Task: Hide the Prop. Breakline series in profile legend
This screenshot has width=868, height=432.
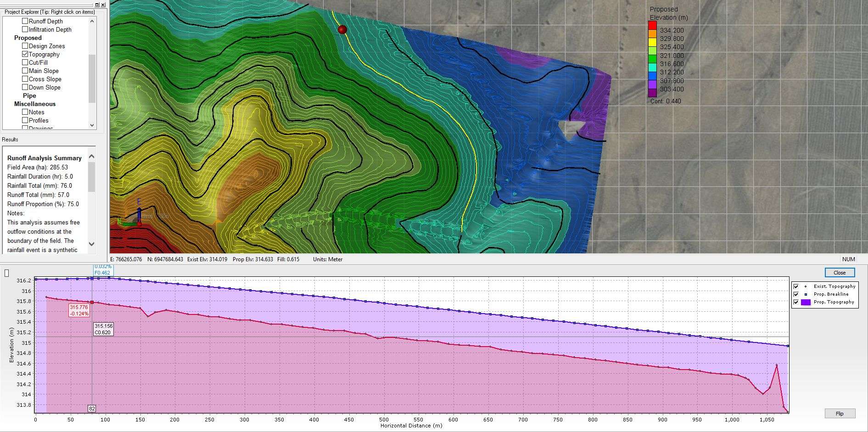Action: pyautogui.click(x=795, y=294)
